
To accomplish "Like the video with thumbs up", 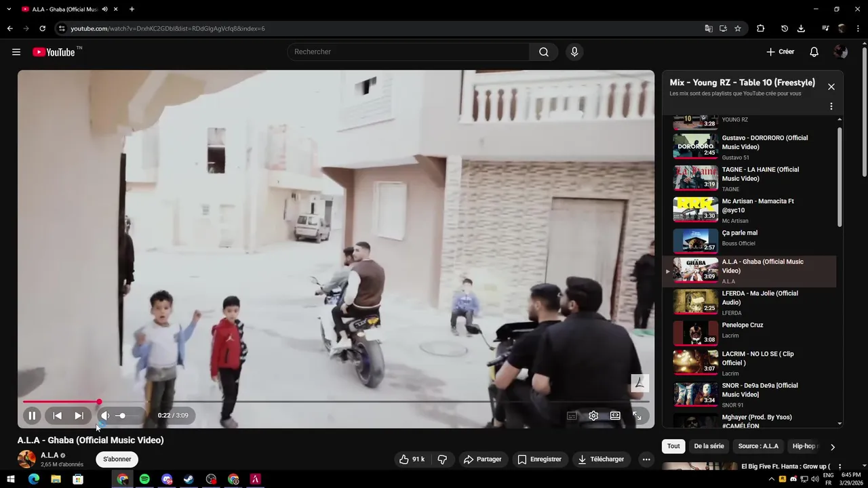I will [x=412, y=460].
